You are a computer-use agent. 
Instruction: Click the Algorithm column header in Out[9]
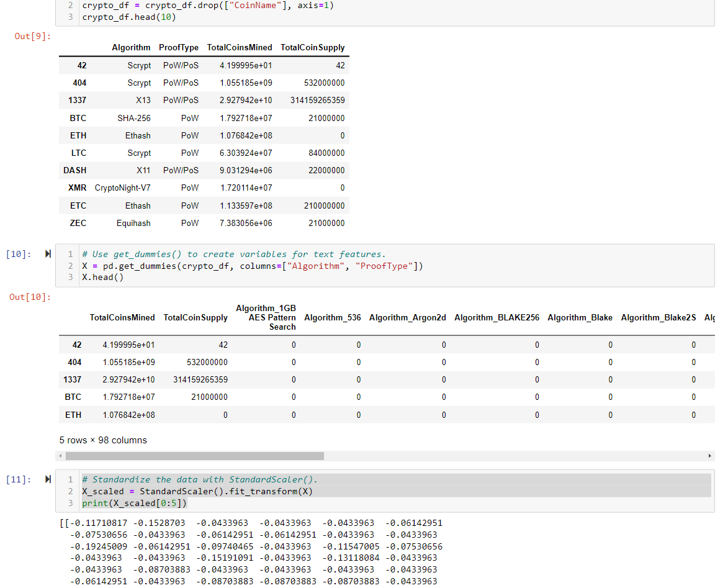(131, 47)
